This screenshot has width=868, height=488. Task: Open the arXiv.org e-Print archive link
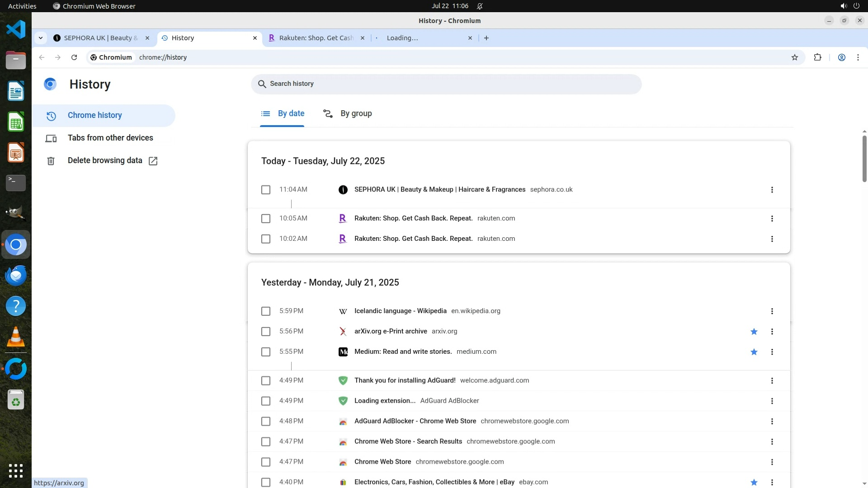391,331
